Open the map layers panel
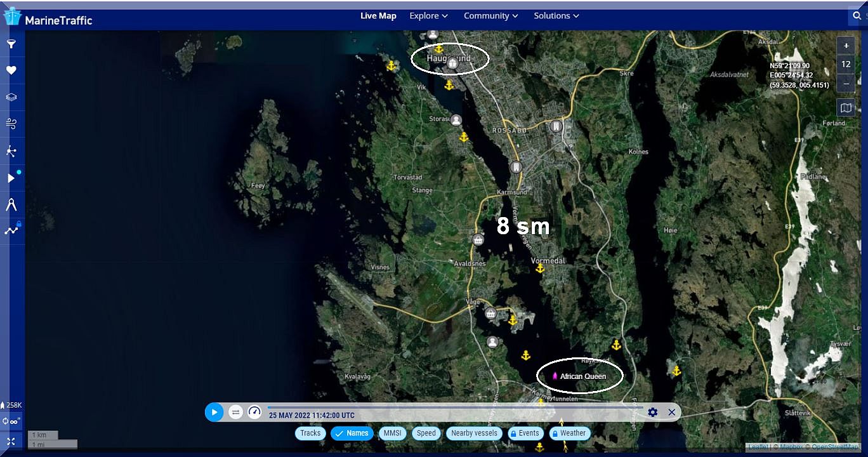The height and width of the screenshot is (457, 868). [x=11, y=97]
